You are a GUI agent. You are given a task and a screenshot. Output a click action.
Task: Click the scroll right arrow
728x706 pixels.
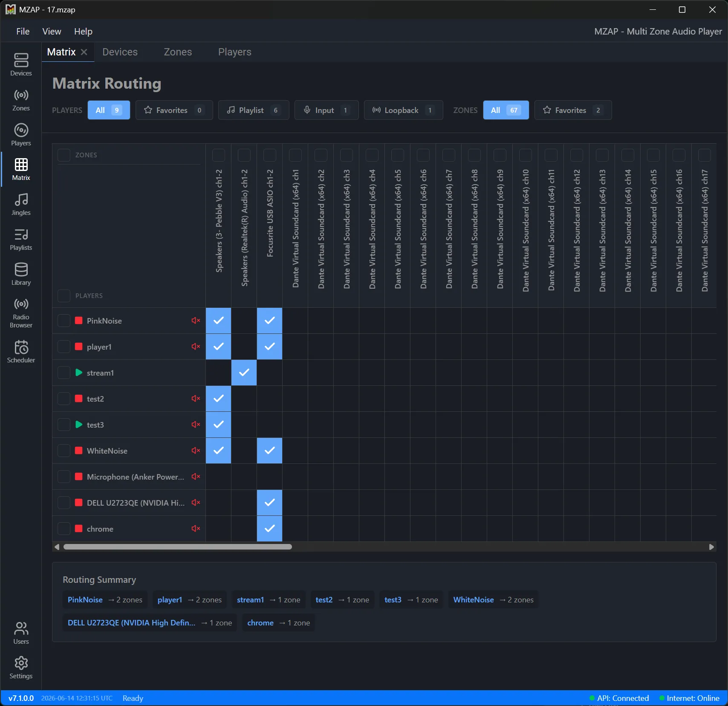tap(711, 547)
